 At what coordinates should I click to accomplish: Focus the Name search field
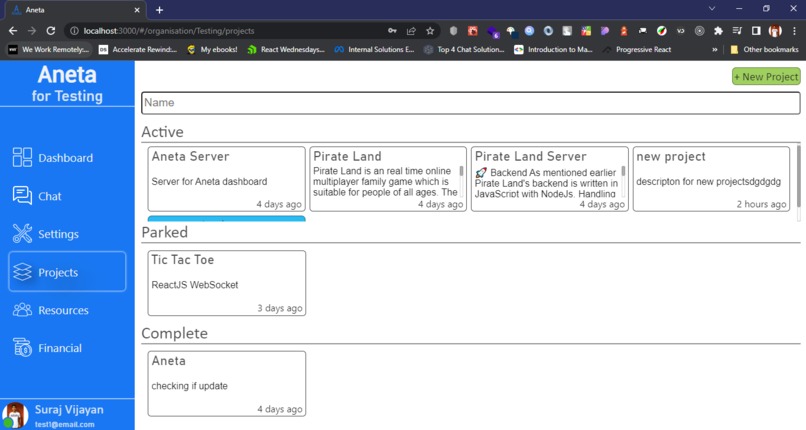[x=470, y=103]
